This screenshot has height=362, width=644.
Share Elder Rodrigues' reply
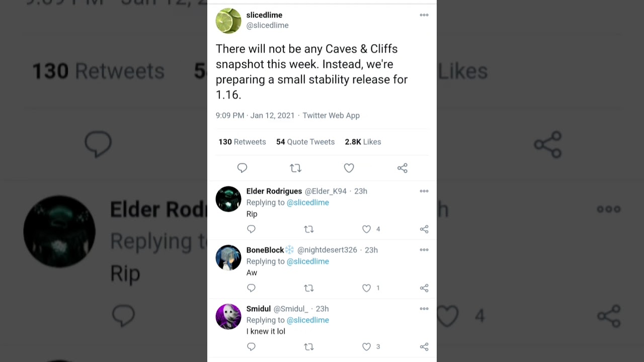point(424,229)
